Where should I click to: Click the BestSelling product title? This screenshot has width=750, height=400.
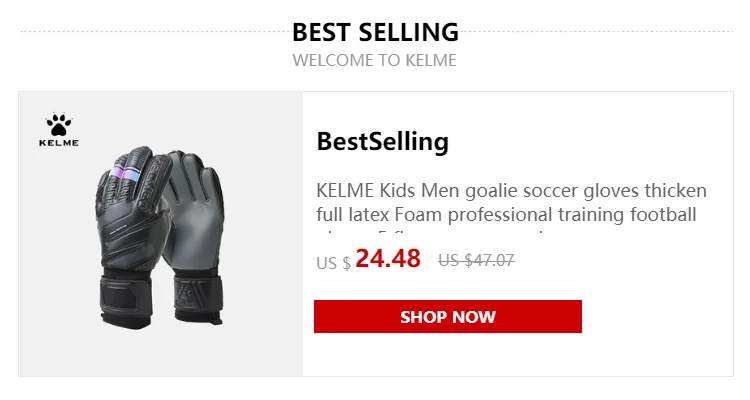tap(383, 142)
